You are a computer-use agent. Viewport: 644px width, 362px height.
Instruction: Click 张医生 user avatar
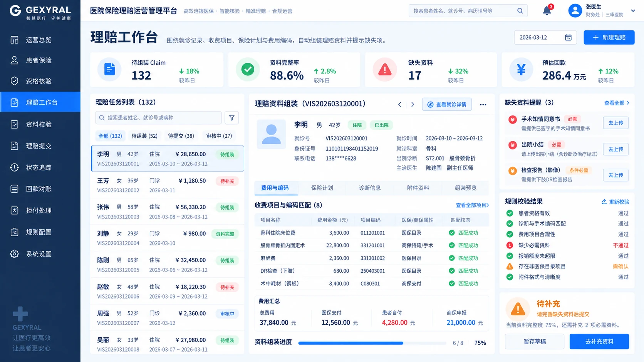575,10
